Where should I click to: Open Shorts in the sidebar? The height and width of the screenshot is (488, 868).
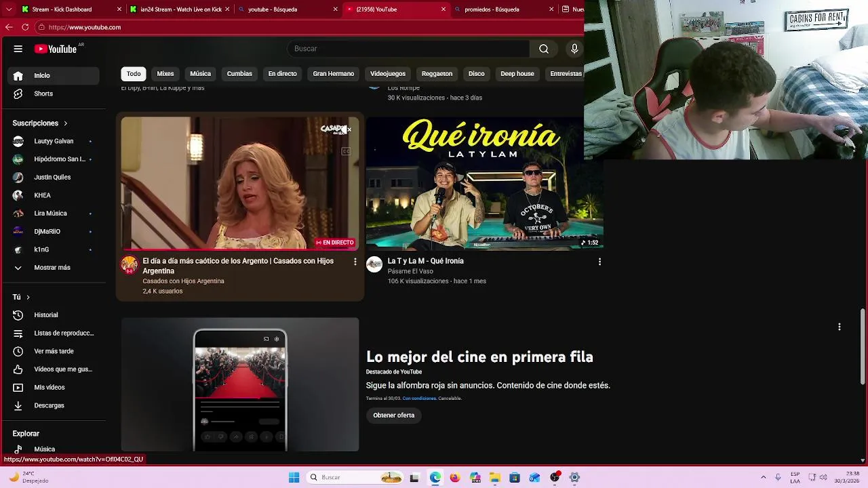54,94
